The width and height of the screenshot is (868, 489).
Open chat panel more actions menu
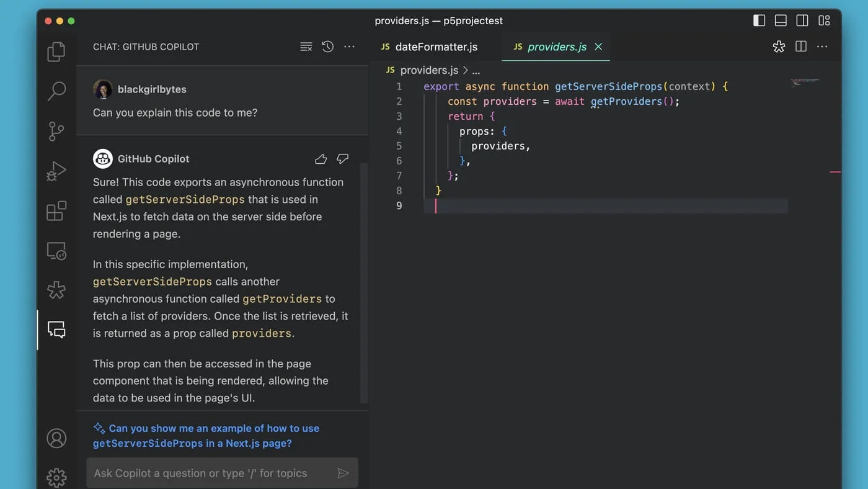(350, 47)
